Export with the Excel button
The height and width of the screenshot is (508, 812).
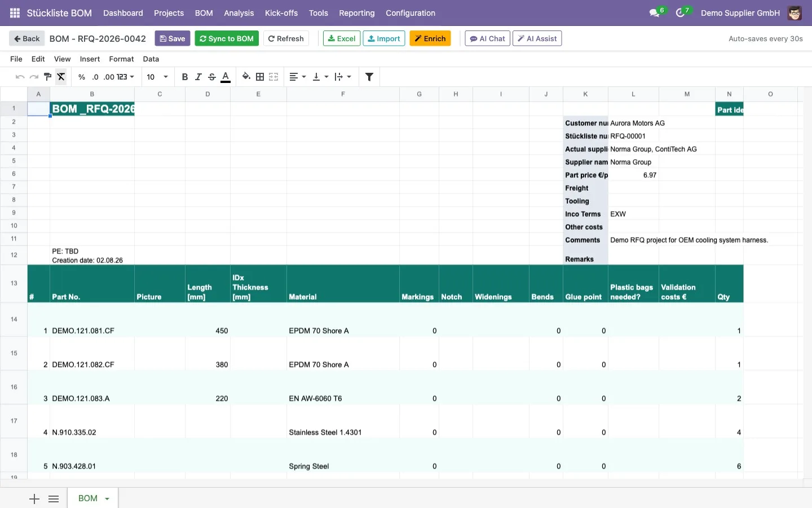point(342,38)
